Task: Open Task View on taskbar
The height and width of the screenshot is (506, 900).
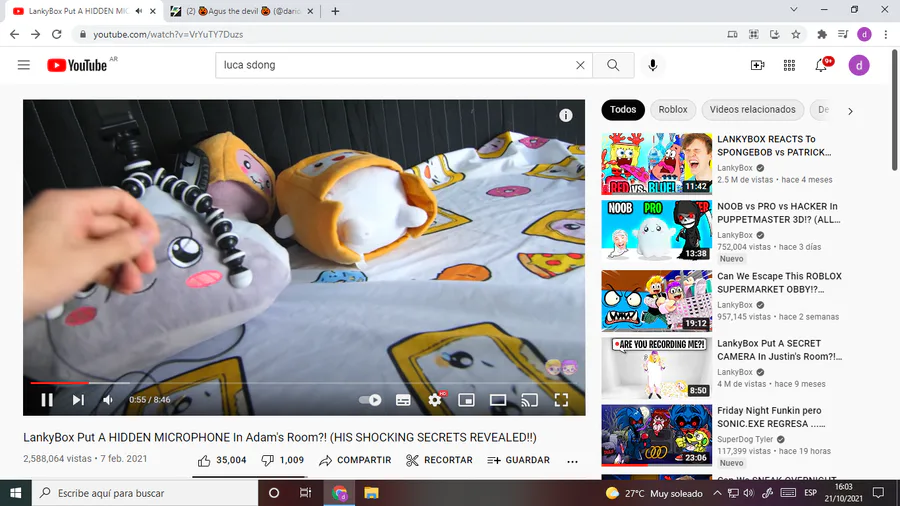Action: [305, 493]
